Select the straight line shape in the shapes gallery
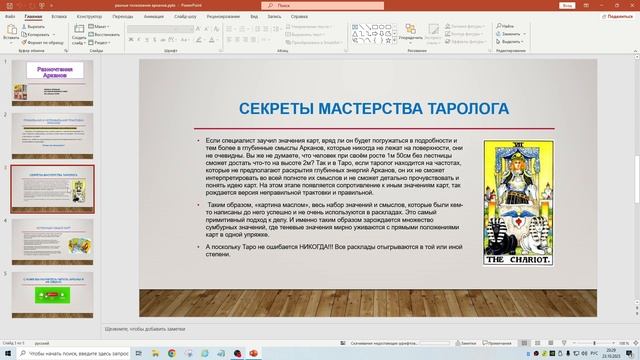This screenshot has height=360, width=640. (362, 27)
